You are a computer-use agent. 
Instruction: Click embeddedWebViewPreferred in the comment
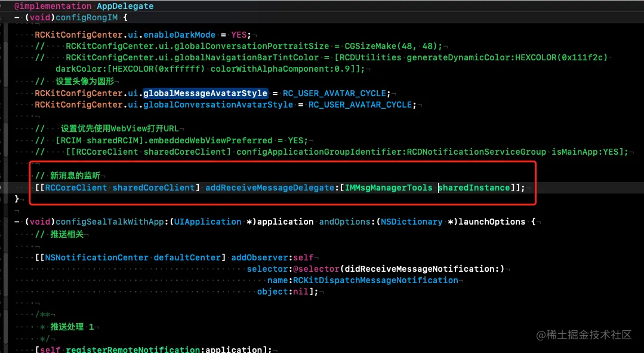click(x=210, y=140)
